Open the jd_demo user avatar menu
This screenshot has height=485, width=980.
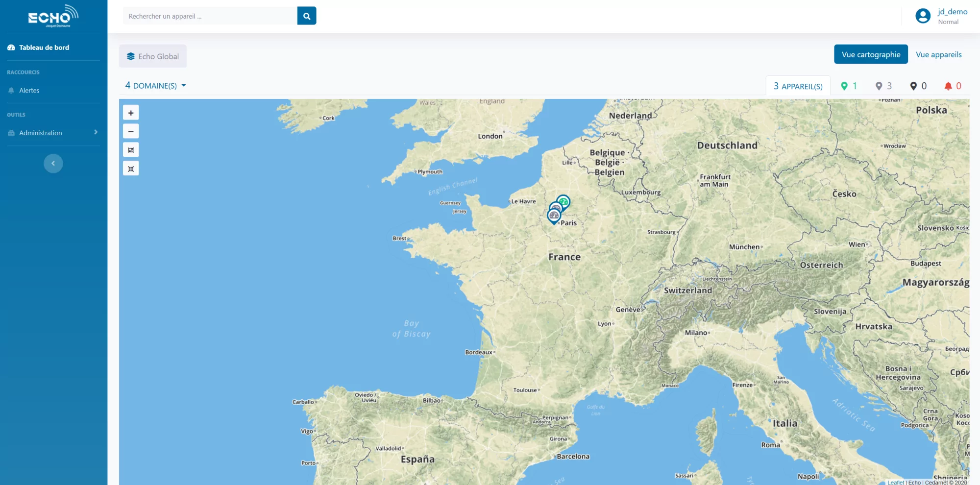point(923,16)
